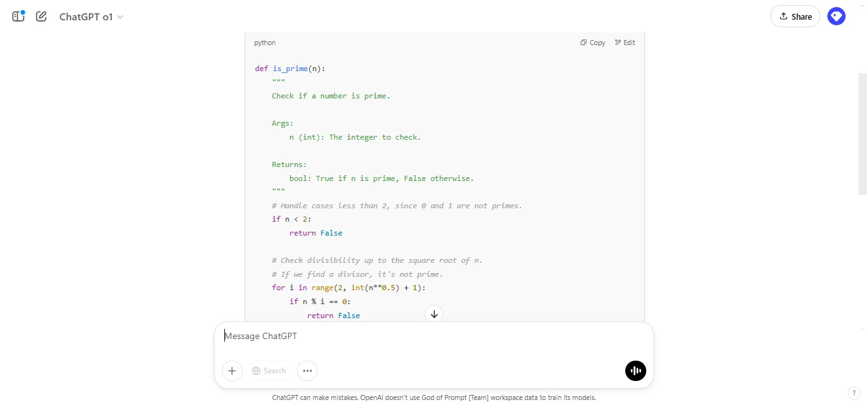
Task: Open the more tools ellipsis menu
Action: (x=307, y=371)
